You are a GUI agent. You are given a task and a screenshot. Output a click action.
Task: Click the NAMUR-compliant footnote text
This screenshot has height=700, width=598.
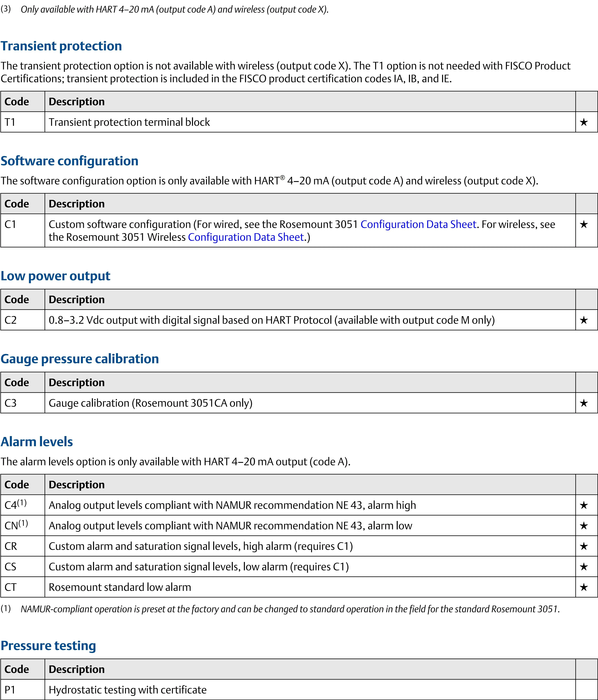pos(290,609)
